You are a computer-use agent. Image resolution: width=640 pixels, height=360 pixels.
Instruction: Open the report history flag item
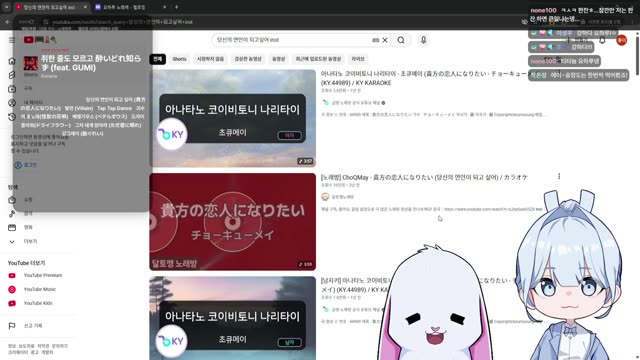[25, 326]
